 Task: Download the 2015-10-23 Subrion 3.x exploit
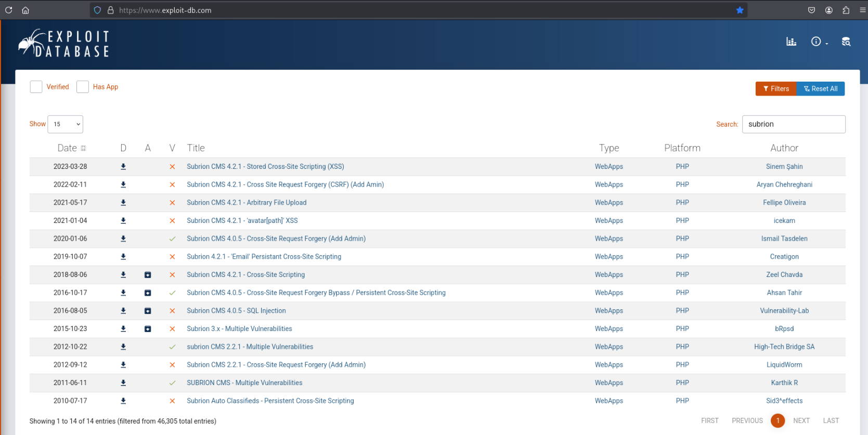coord(123,329)
